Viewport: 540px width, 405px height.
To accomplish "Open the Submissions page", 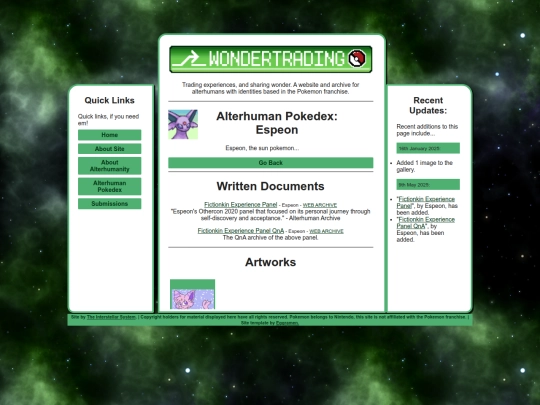I will pos(110,204).
